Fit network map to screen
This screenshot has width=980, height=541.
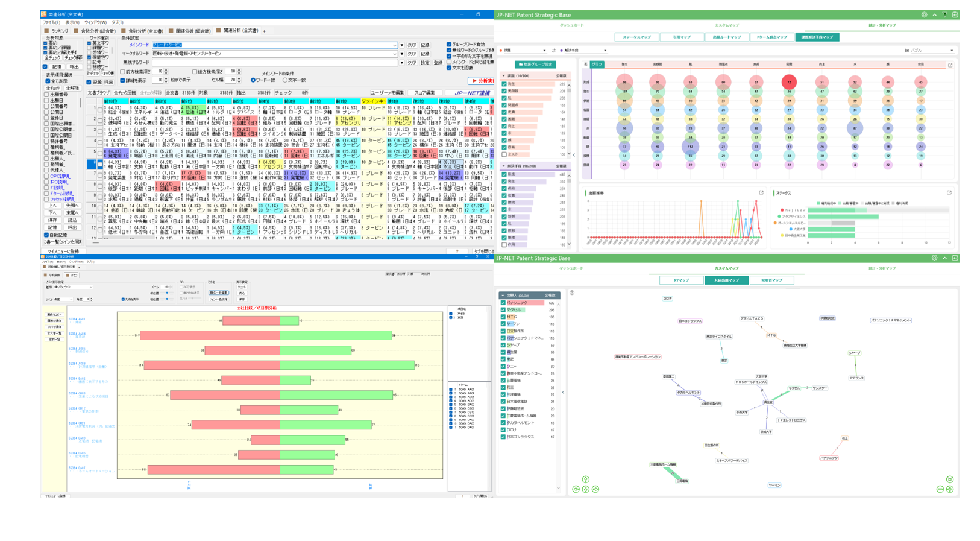pyautogui.click(x=950, y=479)
